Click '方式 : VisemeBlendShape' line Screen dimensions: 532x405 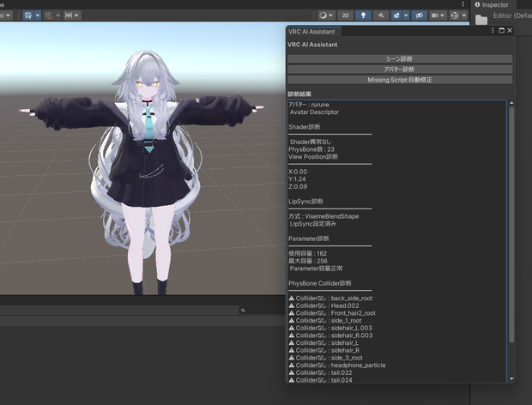pyautogui.click(x=323, y=216)
